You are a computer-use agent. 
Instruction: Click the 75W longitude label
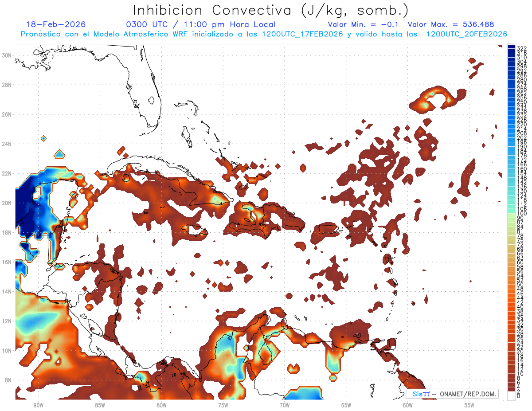(223, 405)
